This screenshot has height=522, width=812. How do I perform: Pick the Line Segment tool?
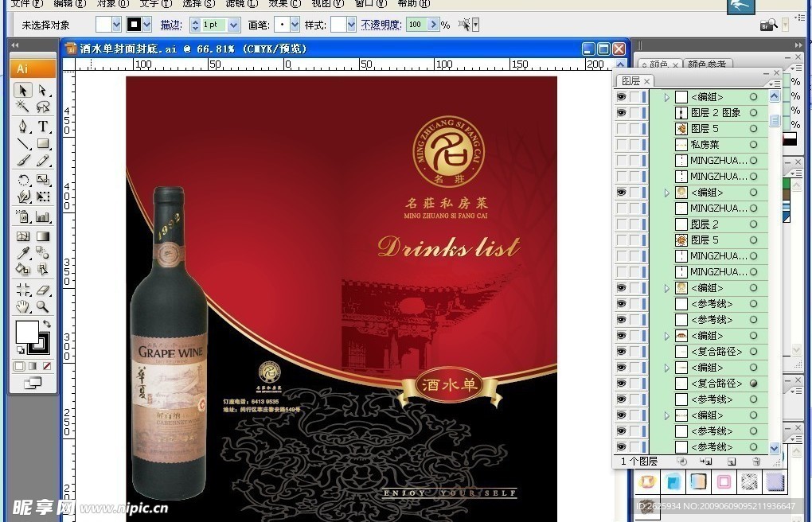(x=23, y=143)
